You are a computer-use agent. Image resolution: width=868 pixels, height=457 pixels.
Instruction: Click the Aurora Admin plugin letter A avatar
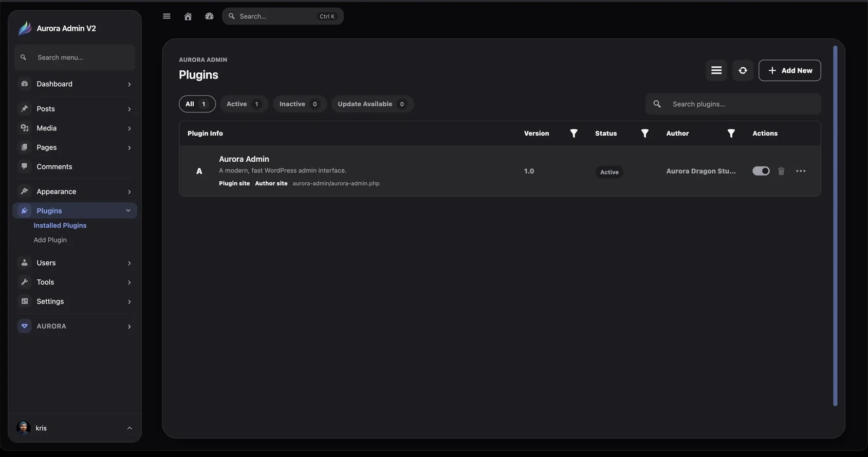click(x=199, y=171)
